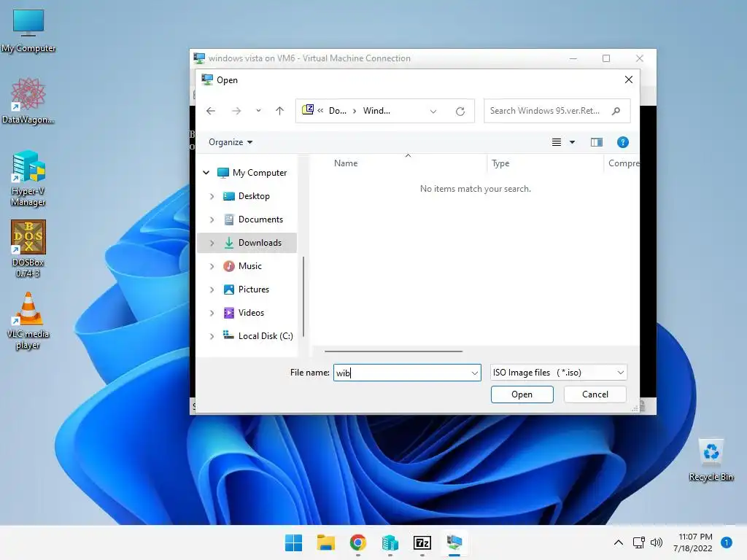Open DataWagon desktop shortcut
747x560 pixels.
pos(28,101)
